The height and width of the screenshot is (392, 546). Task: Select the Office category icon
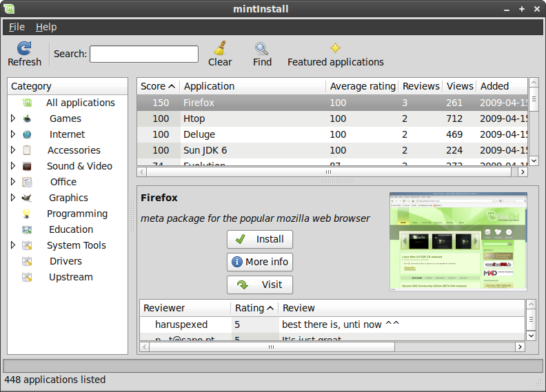pyautogui.click(x=27, y=182)
